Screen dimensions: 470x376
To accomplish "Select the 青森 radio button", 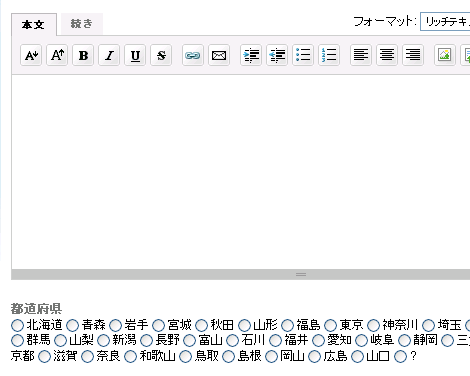I will tap(72, 325).
